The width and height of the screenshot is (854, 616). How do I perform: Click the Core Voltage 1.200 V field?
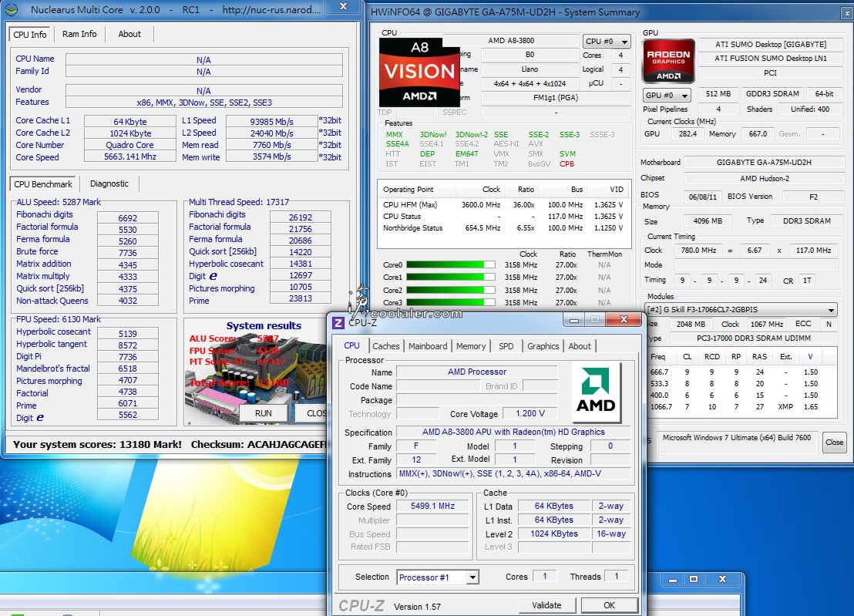[530, 413]
